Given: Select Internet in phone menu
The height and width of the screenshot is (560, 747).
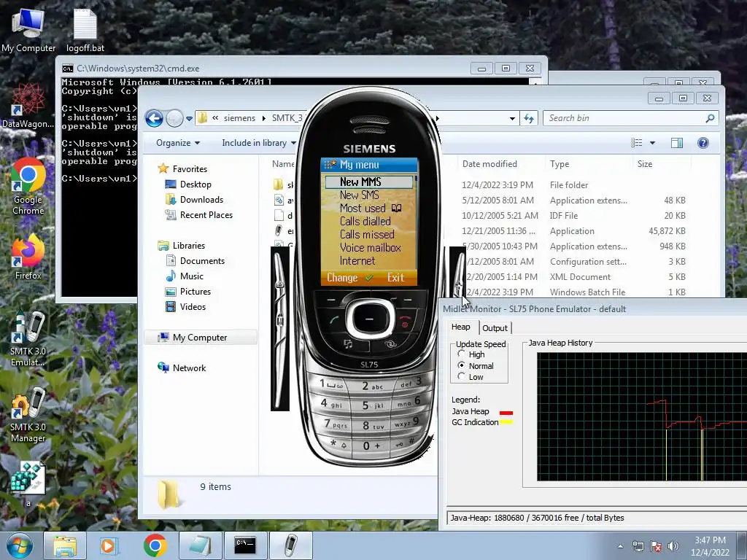Looking at the screenshot, I should click(x=357, y=261).
